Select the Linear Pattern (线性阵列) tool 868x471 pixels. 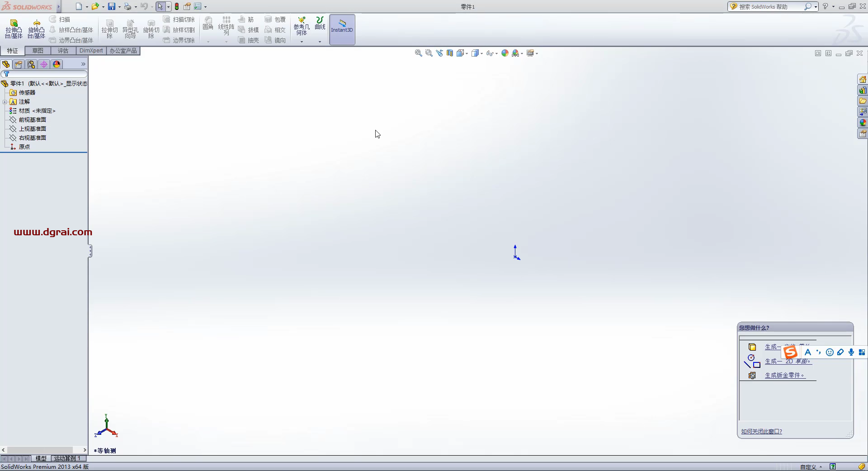pos(226,25)
